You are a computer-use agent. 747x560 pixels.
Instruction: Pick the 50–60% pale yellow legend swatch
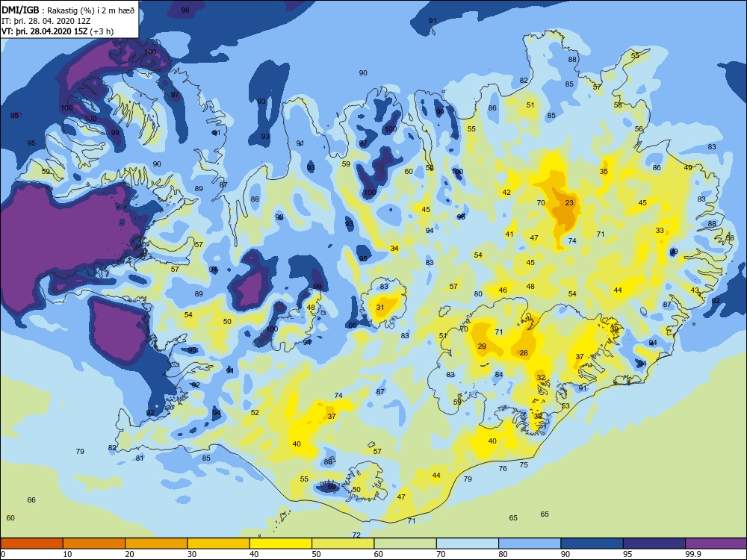point(343,544)
